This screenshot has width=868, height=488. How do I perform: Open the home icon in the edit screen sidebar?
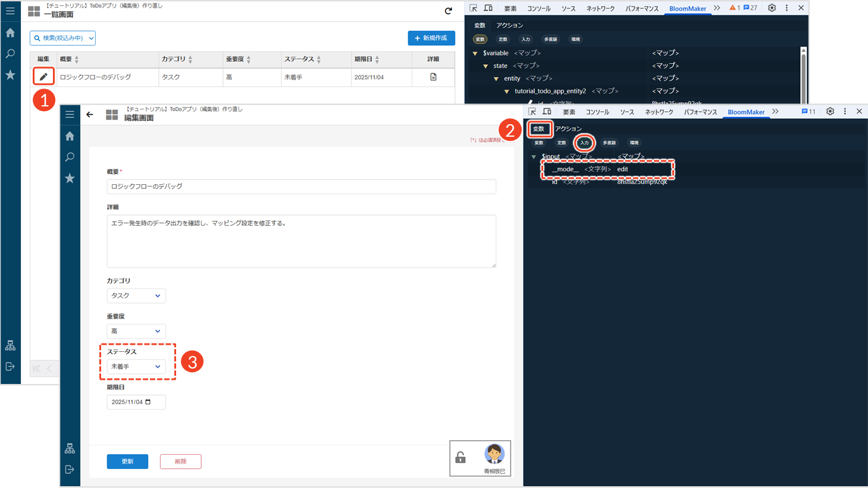tap(70, 136)
